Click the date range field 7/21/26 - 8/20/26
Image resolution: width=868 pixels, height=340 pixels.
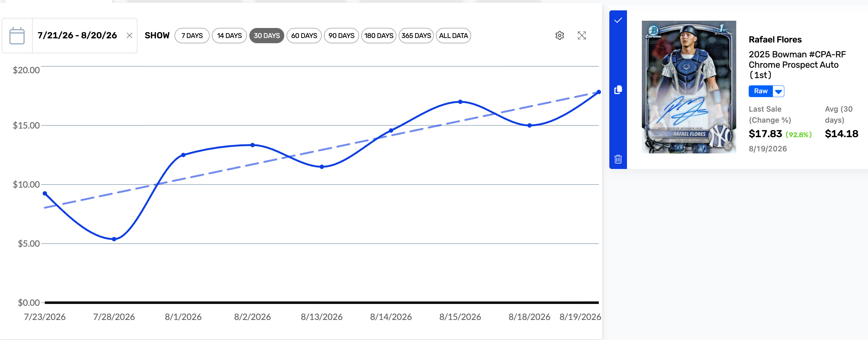tap(77, 36)
